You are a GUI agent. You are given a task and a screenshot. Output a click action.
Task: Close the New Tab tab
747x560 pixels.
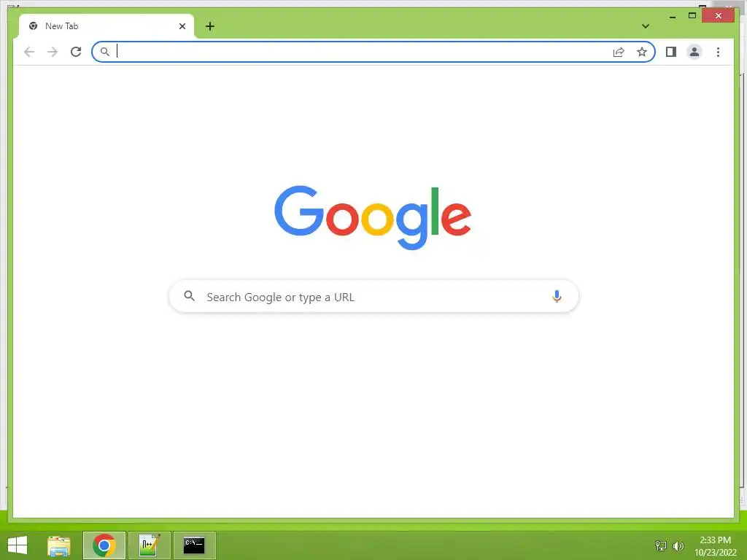click(182, 26)
